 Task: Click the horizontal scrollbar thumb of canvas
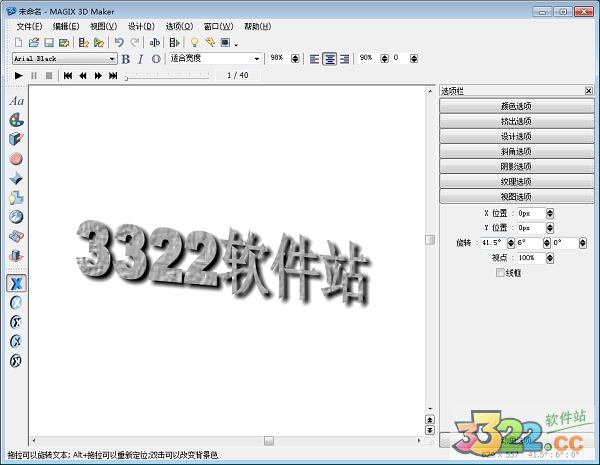(269, 441)
